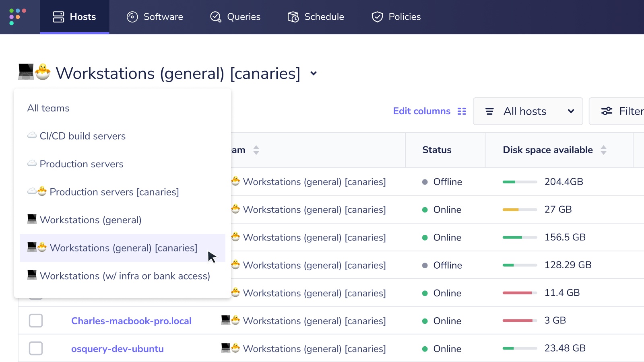The width and height of the screenshot is (644, 362).
Task: Click the All hosts list icon
Action: 489,111
